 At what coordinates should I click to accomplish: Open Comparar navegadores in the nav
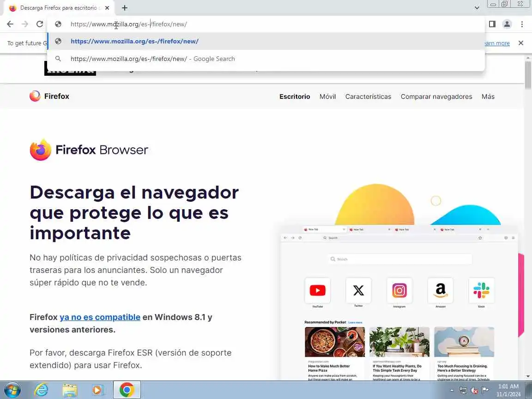click(x=436, y=97)
